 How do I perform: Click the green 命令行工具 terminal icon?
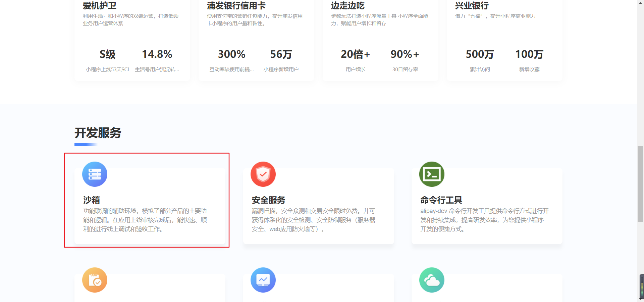coord(432,174)
